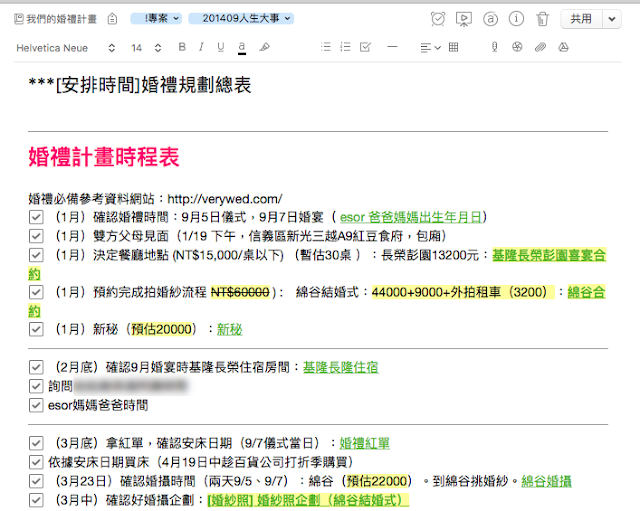Delete note with trash icon
Image resolution: width=640 pixels, height=511 pixels.
[542, 19]
